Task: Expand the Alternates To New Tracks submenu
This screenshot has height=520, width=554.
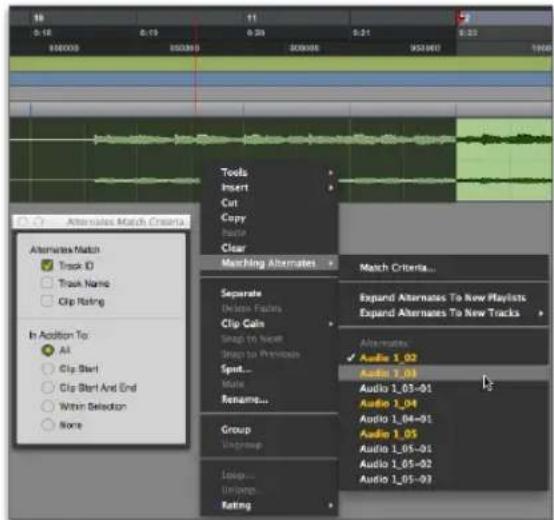Action: pyautogui.click(x=443, y=313)
